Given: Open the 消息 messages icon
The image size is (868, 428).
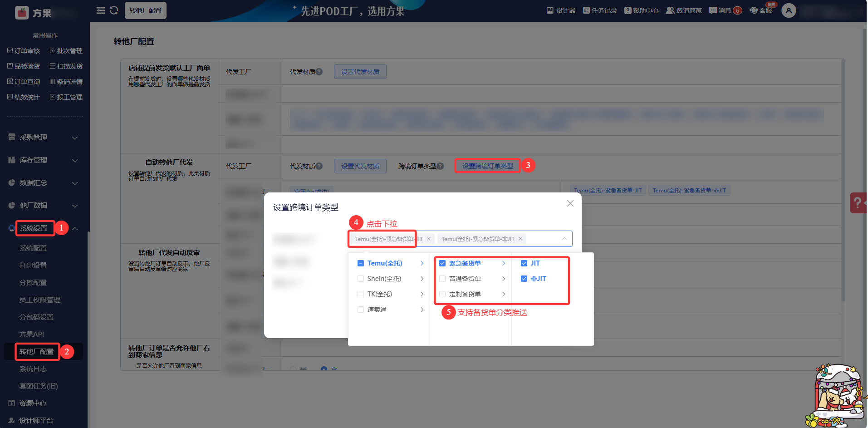Looking at the screenshot, I should point(713,10).
